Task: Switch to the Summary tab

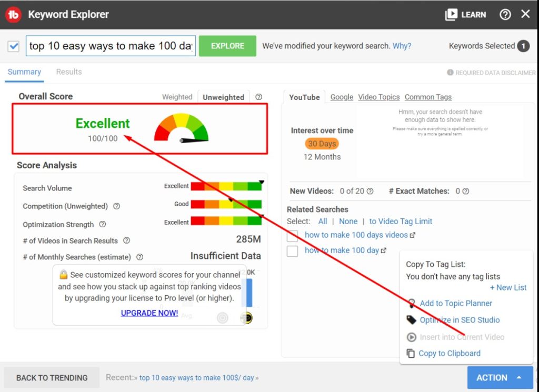Action: pyautogui.click(x=24, y=72)
